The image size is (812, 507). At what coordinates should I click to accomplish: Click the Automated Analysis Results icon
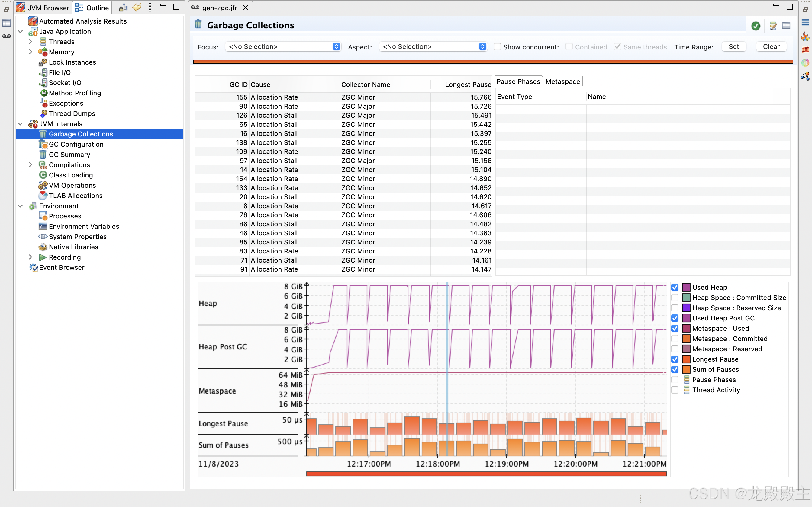click(33, 21)
